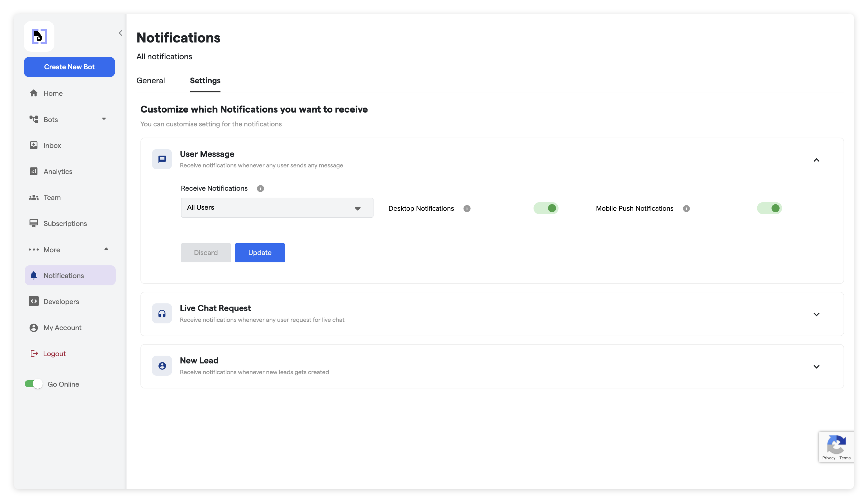The height and width of the screenshot is (503, 868).
Task: Click the Team people icon
Action: point(33,197)
